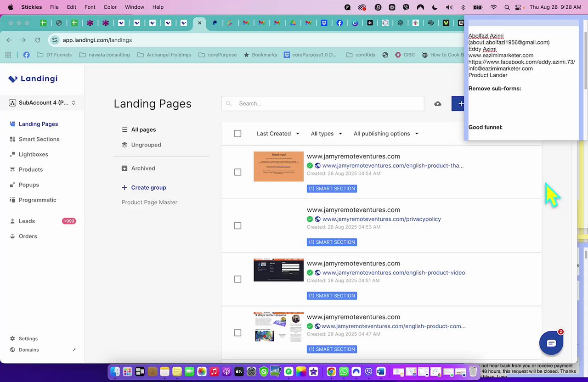Click the Landingi logo
Viewport: 588px width, 382px height.
(33, 79)
